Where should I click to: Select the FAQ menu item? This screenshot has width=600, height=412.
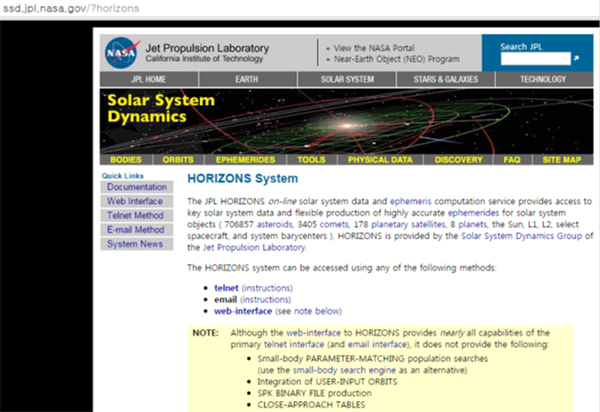512,160
